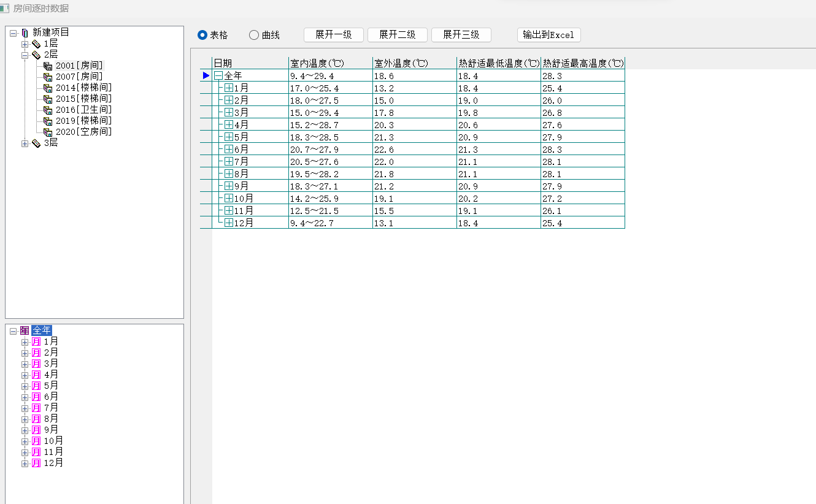Click the pink month icon for 12月
816x504 pixels.
coord(36,463)
